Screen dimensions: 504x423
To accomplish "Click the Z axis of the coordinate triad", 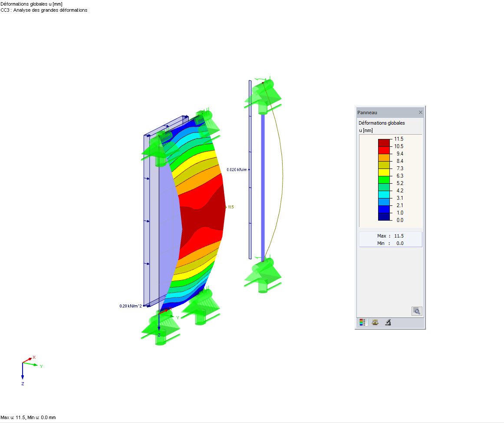I will click(x=23, y=373).
